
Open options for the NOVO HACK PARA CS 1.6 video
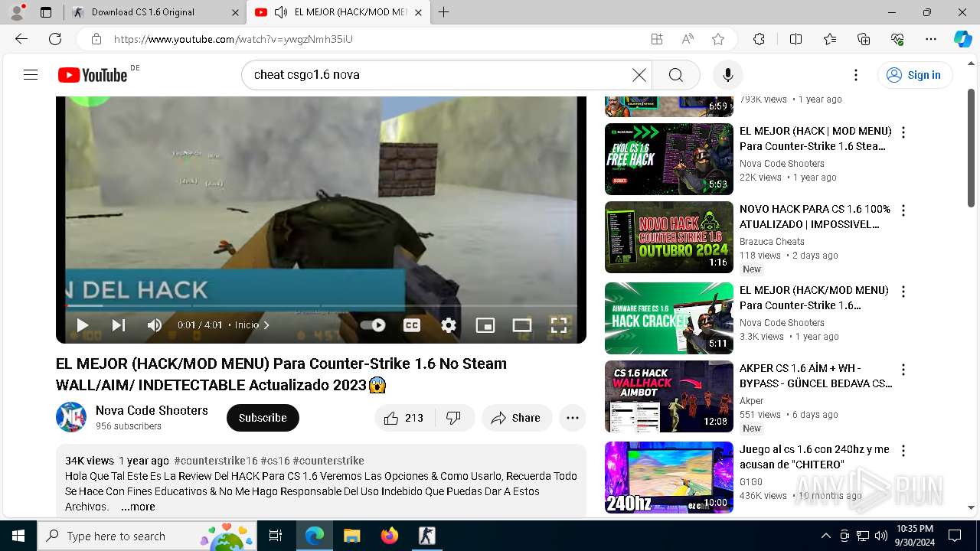coord(903,210)
